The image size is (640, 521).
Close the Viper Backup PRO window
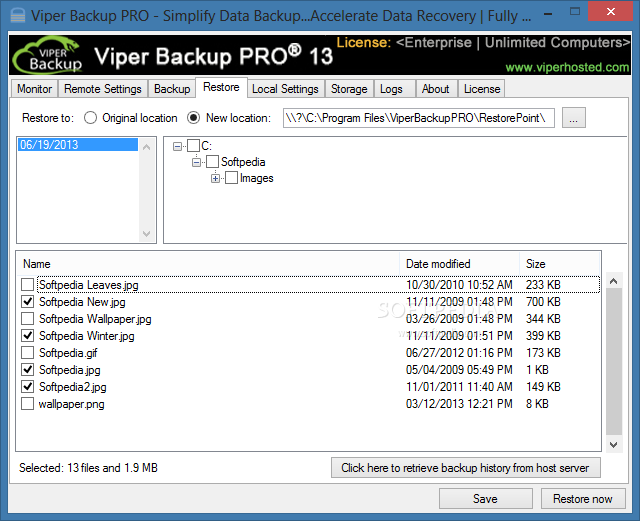coord(611,12)
